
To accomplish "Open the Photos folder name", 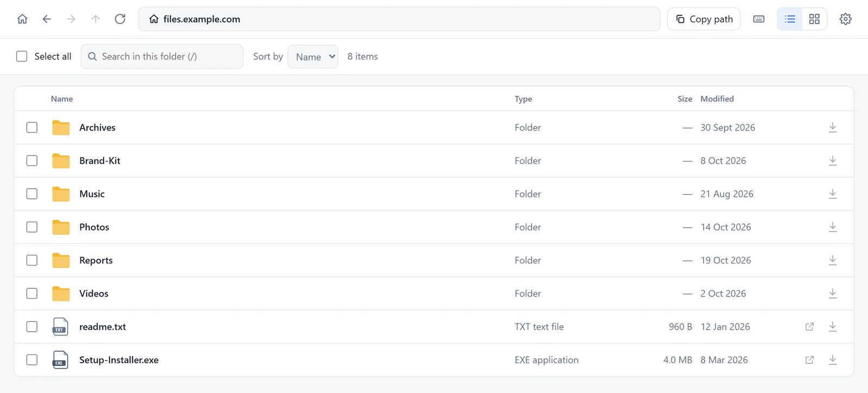I will [x=94, y=227].
